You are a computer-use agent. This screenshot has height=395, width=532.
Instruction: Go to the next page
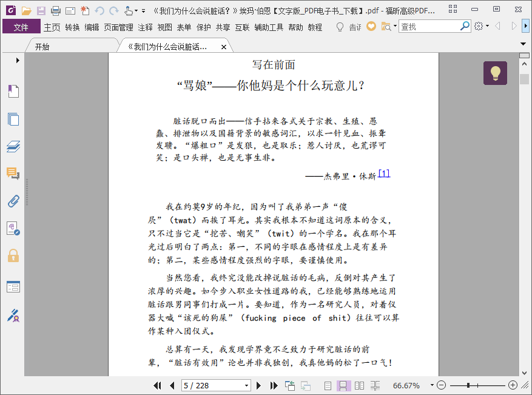coord(258,385)
